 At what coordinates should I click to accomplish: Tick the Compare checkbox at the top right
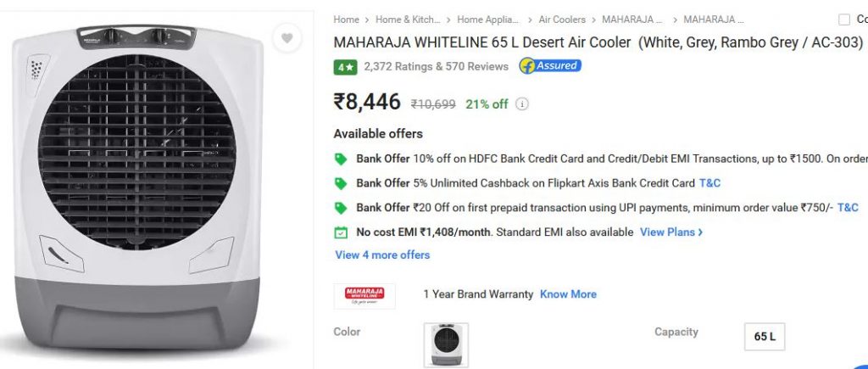(x=844, y=20)
